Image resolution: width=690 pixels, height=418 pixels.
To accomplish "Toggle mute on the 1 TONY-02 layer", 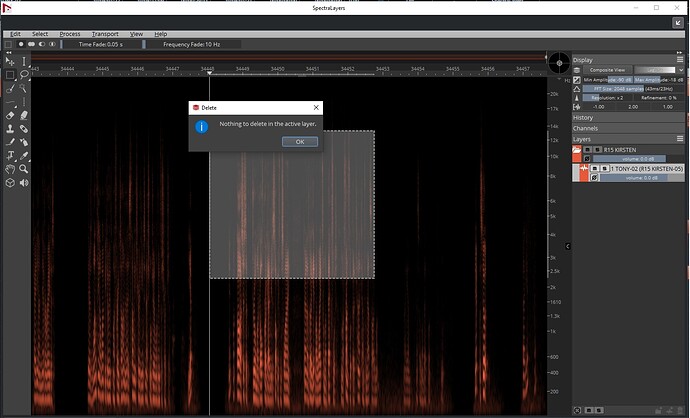I will pyautogui.click(x=595, y=169).
